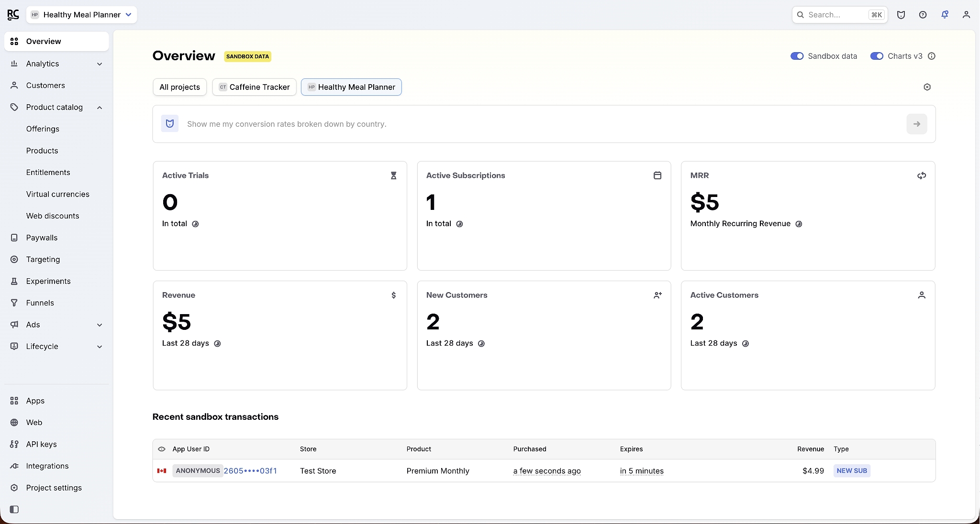Open Web in the sidebar
980x524 pixels.
coord(56,422)
